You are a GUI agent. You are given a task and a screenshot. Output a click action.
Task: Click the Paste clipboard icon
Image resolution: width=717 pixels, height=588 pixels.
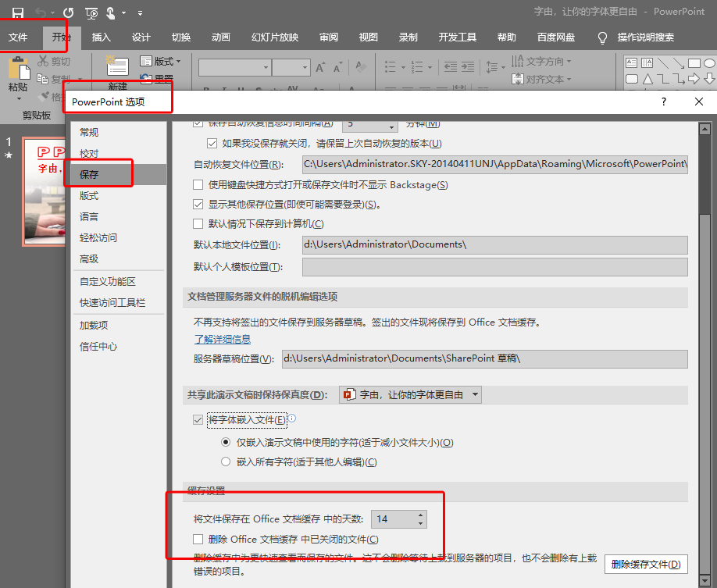[x=18, y=69]
